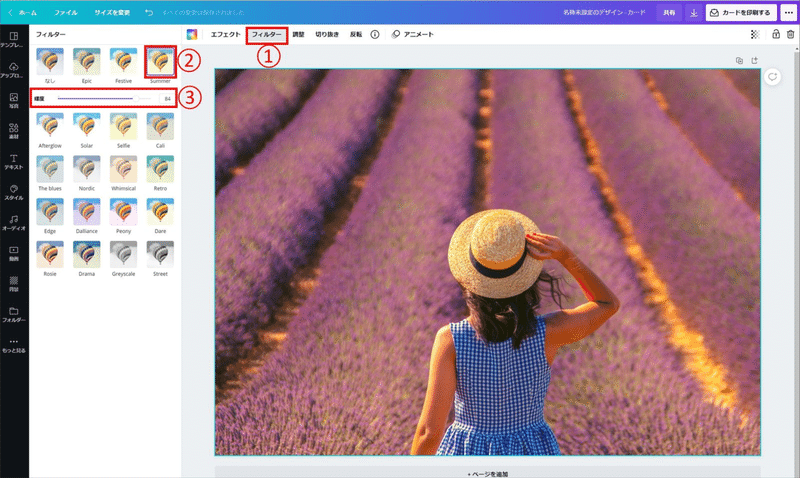Open the 調整 (Adjust) tab
800x478 pixels.
pyautogui.click(x=298, y=34)
